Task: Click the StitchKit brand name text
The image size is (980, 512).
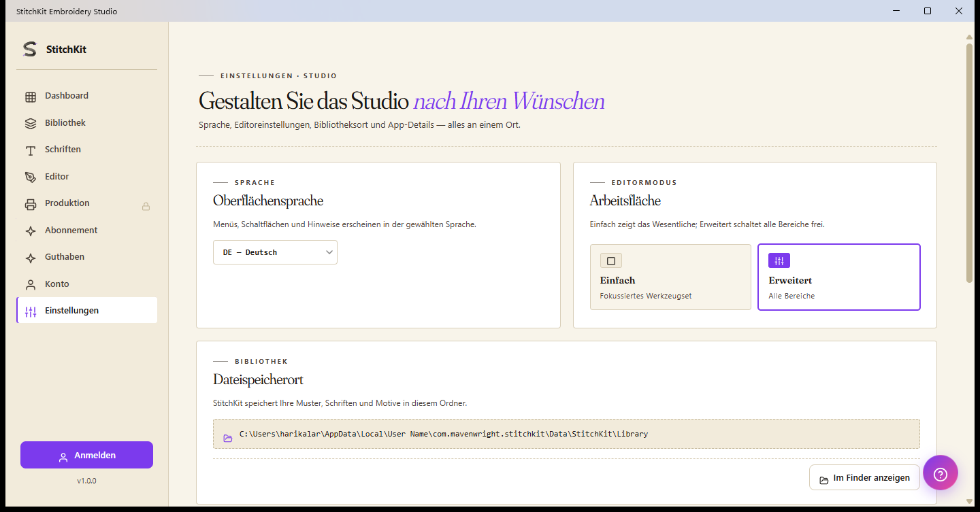Action: pos(66,50)
